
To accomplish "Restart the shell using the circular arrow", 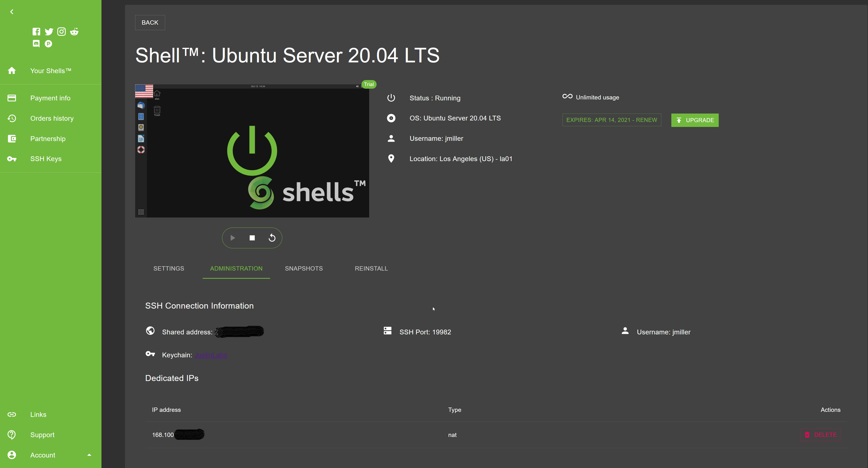I will 272,238.
